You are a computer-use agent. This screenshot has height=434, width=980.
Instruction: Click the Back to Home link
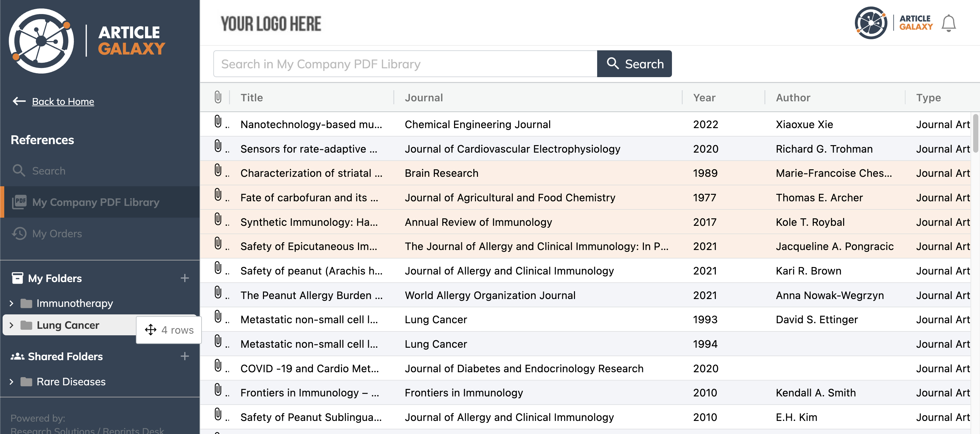point(63,101)
